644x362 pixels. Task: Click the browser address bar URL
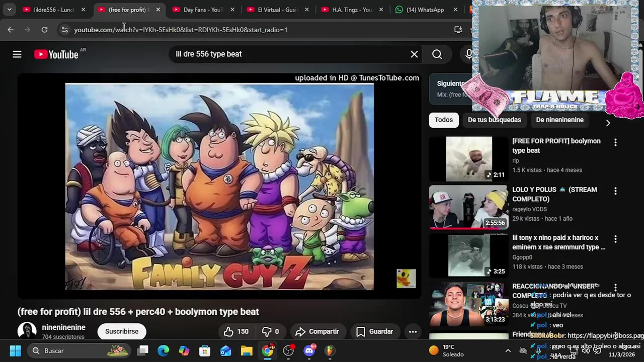tap(181, 30)
